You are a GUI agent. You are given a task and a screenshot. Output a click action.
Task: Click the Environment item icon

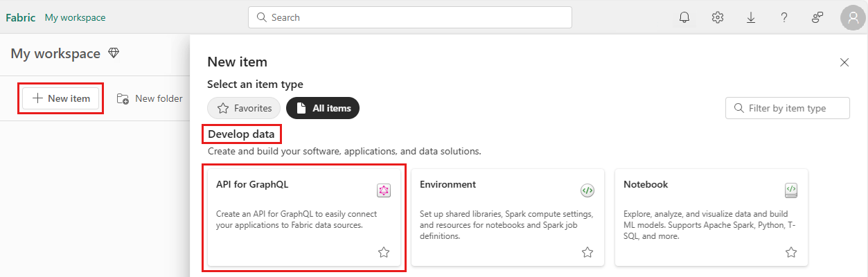point(587,190)
